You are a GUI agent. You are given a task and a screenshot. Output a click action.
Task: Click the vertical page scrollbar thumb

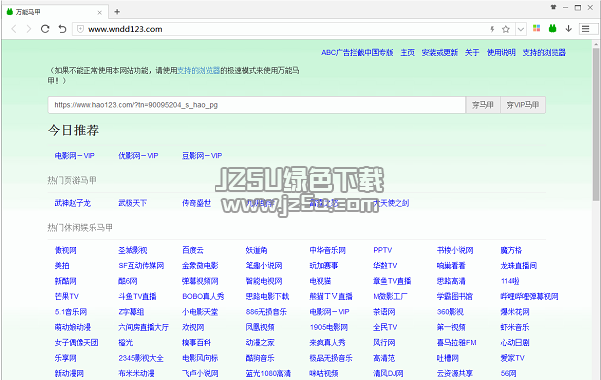tap(596, 125)
